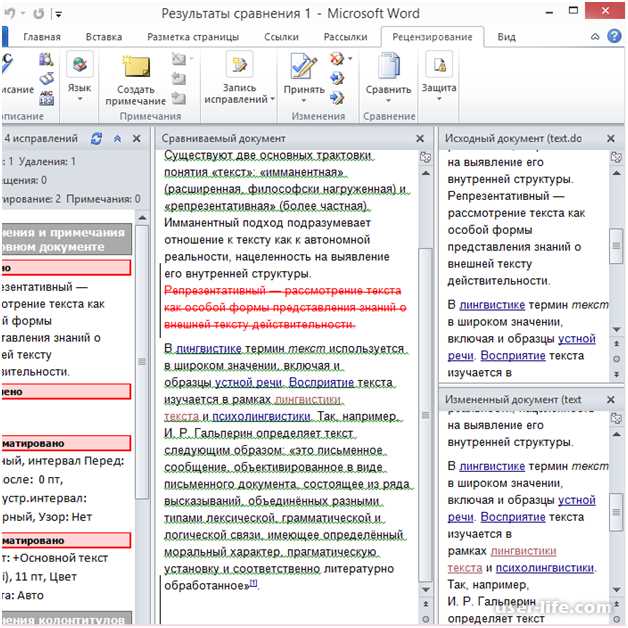The image size is (628, 628).
Task: Open the Ссылки ribbon tab
Action: click(281, 37)
